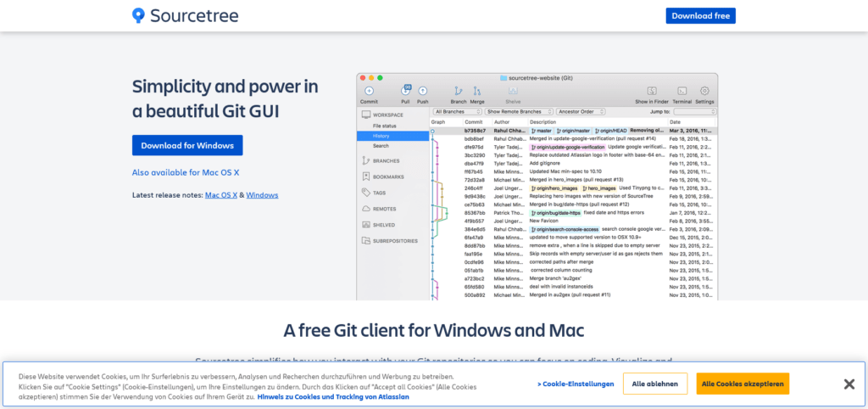
Task: Select File status in the sidebar
Action: (384, 126)
